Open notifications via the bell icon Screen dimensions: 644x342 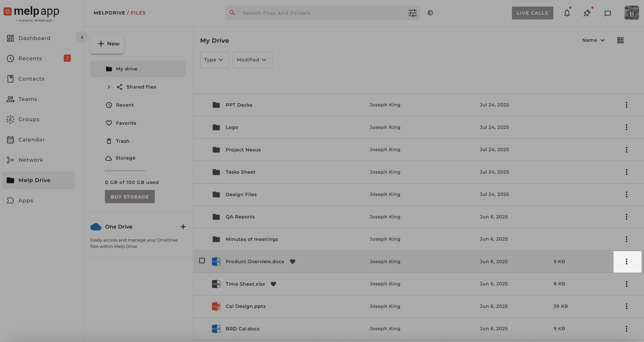567,13
